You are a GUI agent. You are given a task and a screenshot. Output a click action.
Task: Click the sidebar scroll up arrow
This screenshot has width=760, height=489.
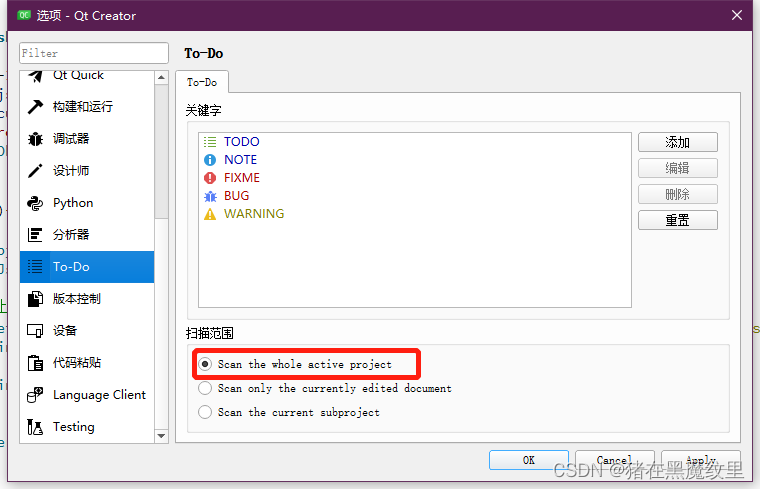[x=161, y=78]
